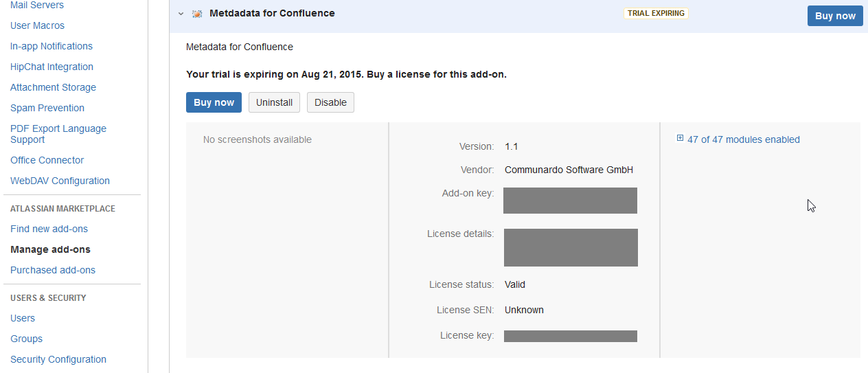Screen dimensions: 868x373
Task: Open Attachment Storage configuration
Action: (53, 87)
